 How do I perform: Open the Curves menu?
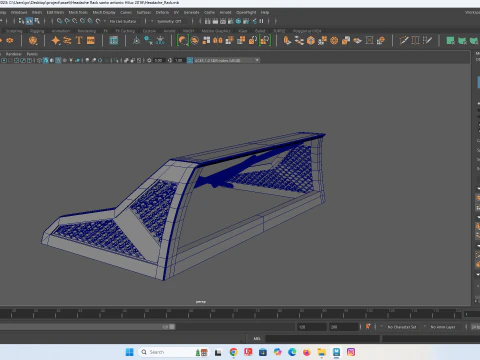126,12
